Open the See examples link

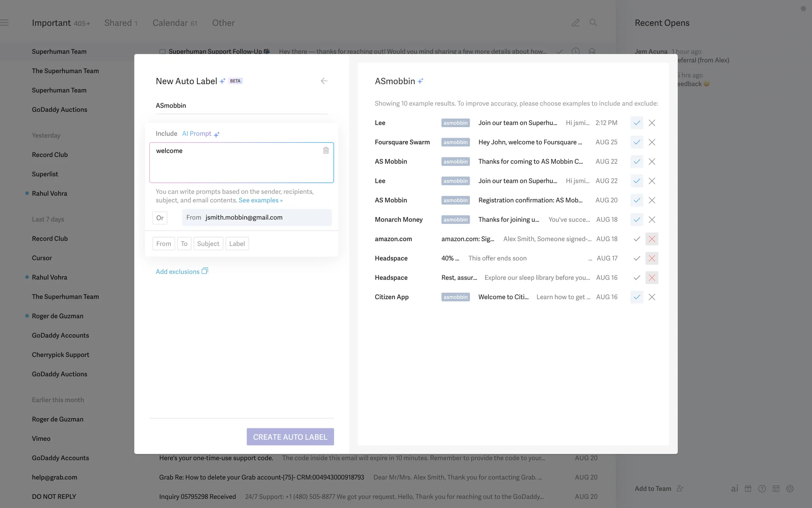click(260, 200)
